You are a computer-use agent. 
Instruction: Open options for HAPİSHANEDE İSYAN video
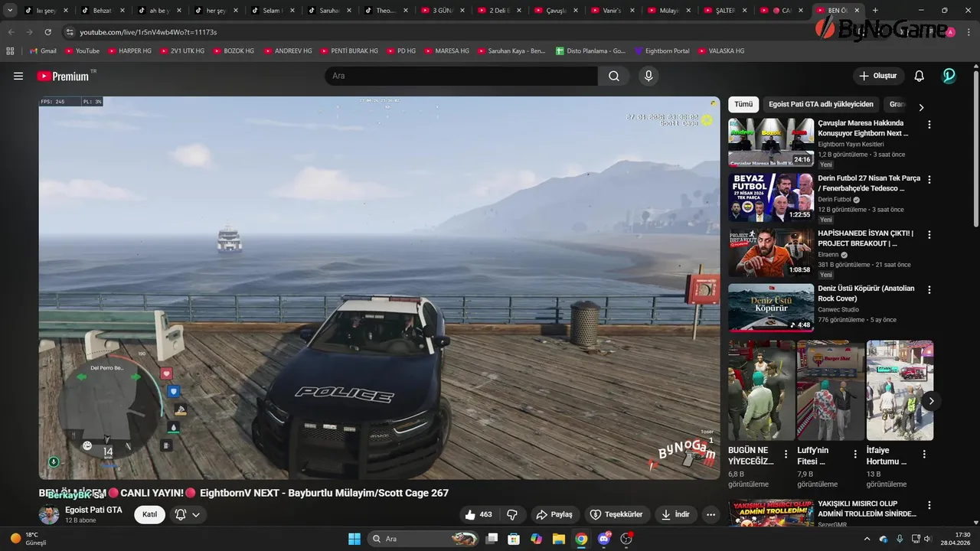tap(929, 234)
